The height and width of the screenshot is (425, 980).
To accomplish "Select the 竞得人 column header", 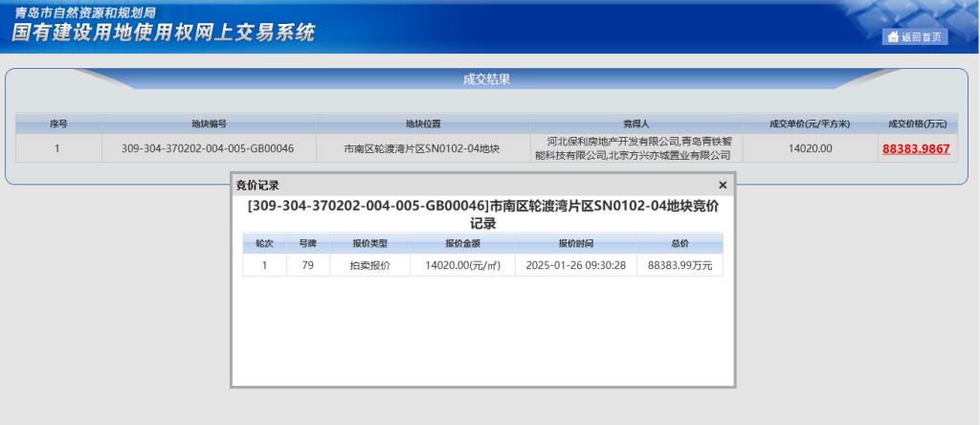I will (x=636, y=123).
